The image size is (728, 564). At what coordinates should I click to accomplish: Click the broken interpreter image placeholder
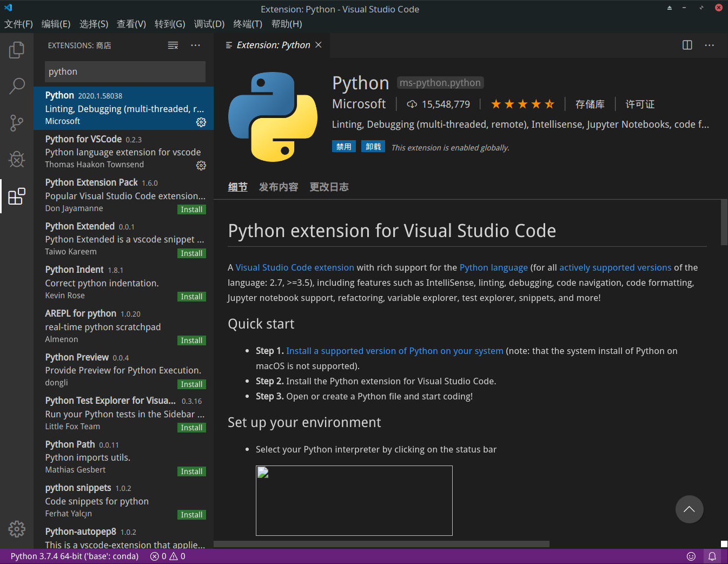coord(354,501)
